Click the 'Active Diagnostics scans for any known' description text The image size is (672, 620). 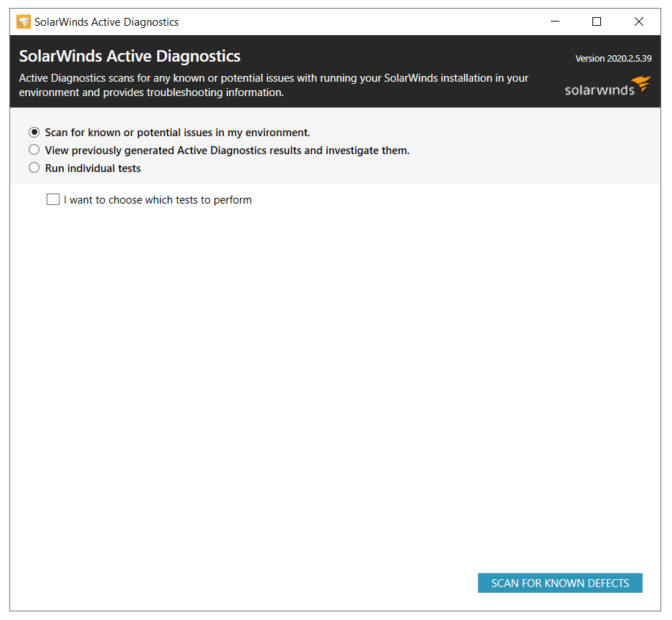pos(273,85)
